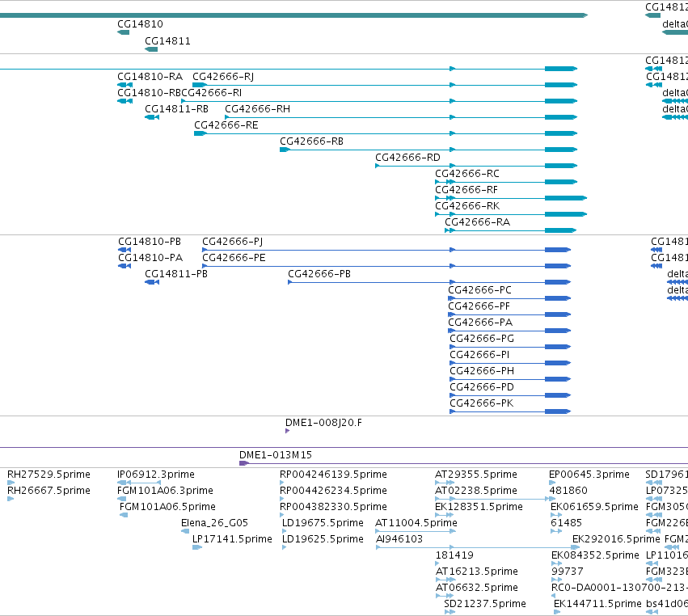Click the CG42666-PA CDS label

tap(480, 323)
